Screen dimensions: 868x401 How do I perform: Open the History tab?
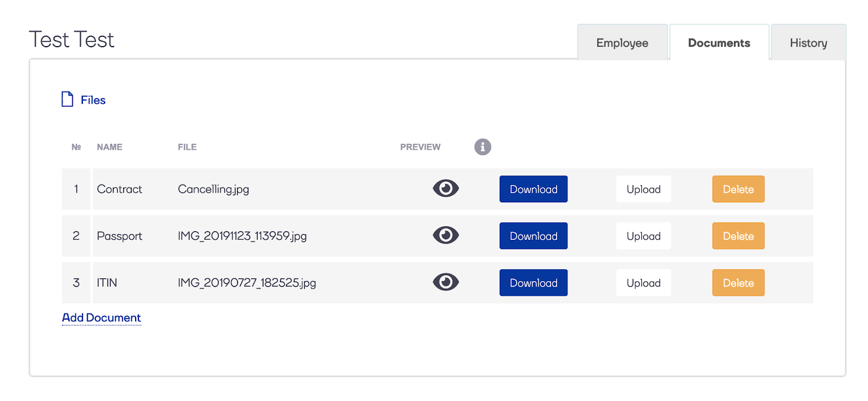808,43
